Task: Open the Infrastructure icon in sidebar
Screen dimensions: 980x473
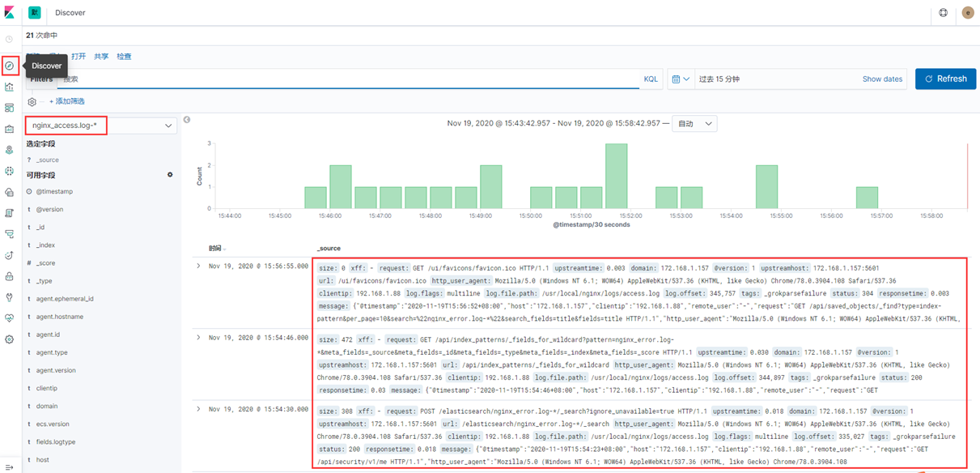Action: [x=9, y=192]
